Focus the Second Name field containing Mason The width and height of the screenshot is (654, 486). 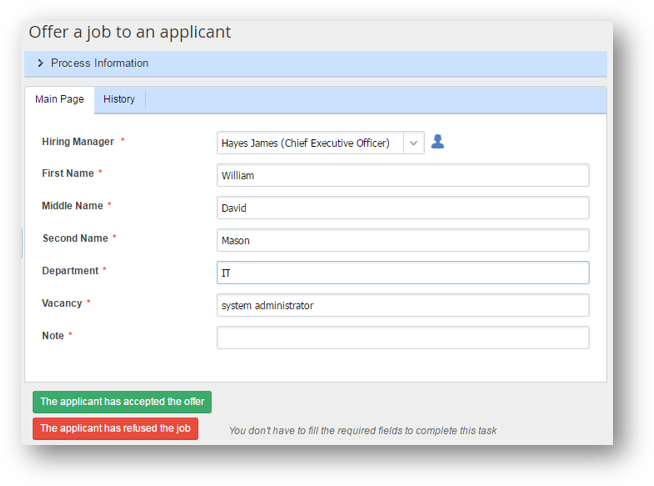[x=403, y=240]
